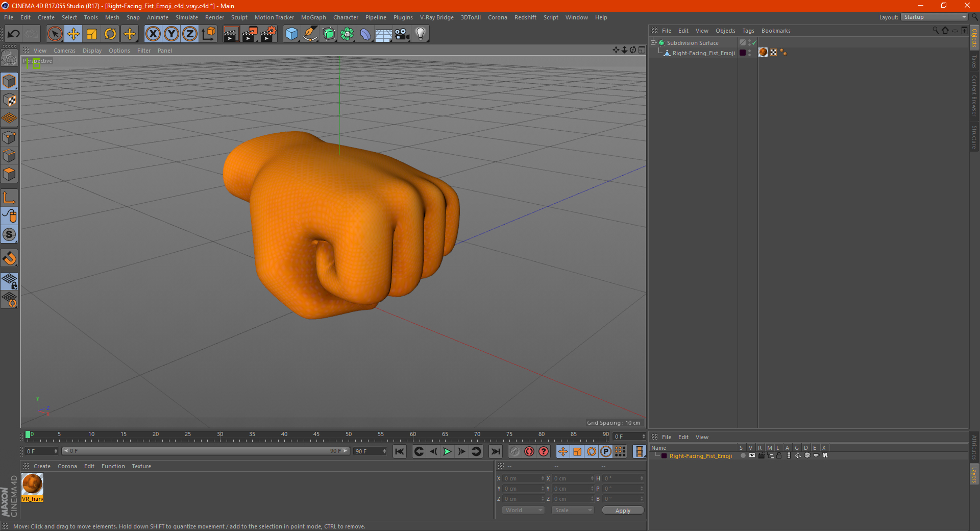Open the Deformer objects icon
Image resolution: width=980 pixels, height=531 pixels.
tap(365, 34)
